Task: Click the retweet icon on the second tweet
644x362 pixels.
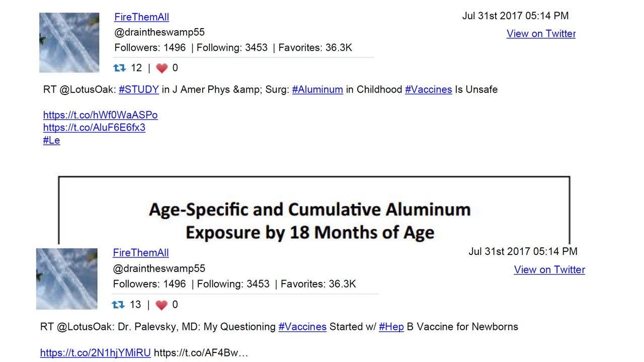Action: tap(118, 305)
